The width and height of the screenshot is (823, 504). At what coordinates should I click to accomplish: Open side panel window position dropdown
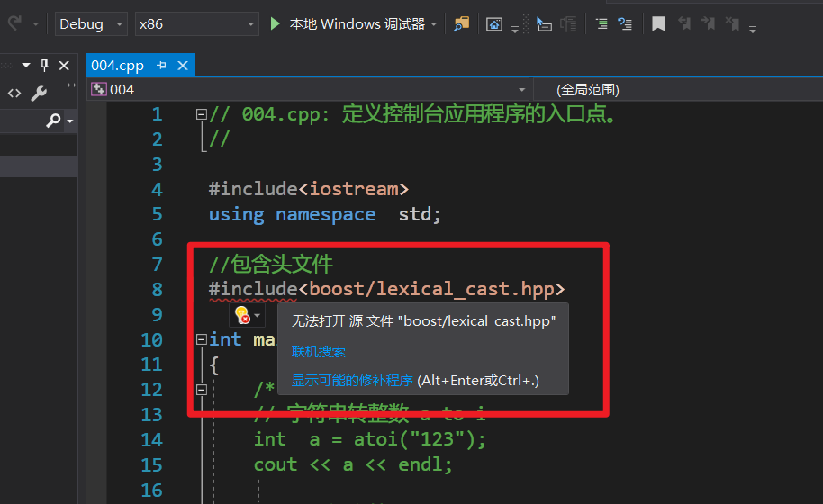[x=26, y=66]
